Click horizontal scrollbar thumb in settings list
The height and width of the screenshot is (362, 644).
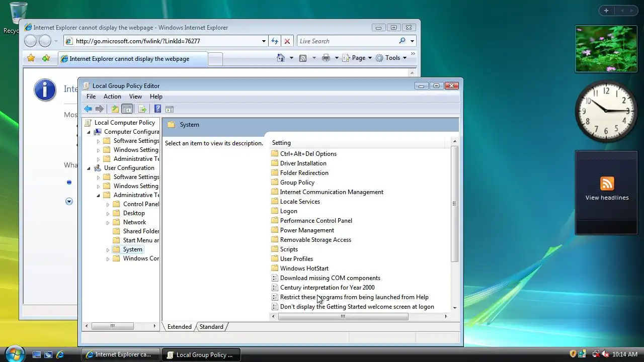coord(343,317)
